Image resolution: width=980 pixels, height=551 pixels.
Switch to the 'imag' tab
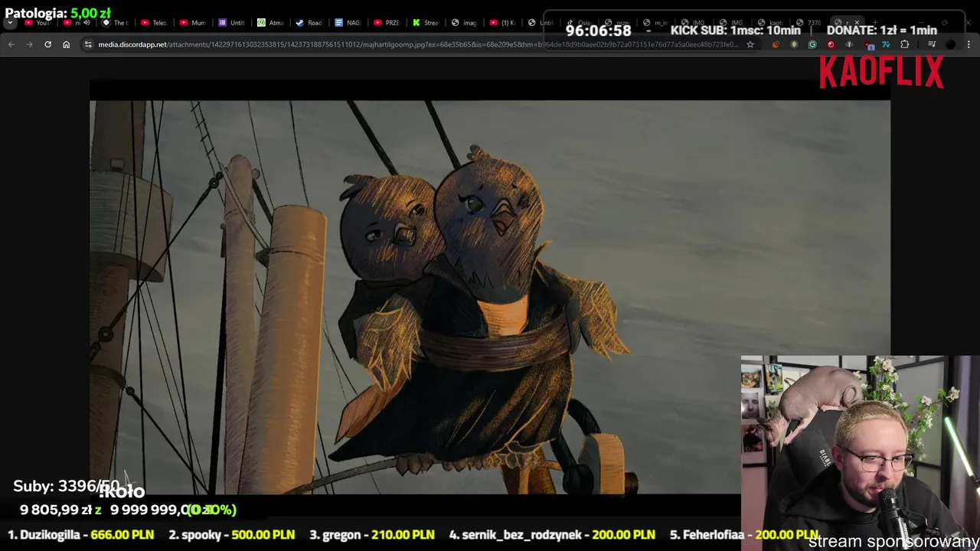pyautogui.click(x=465, y=23)
